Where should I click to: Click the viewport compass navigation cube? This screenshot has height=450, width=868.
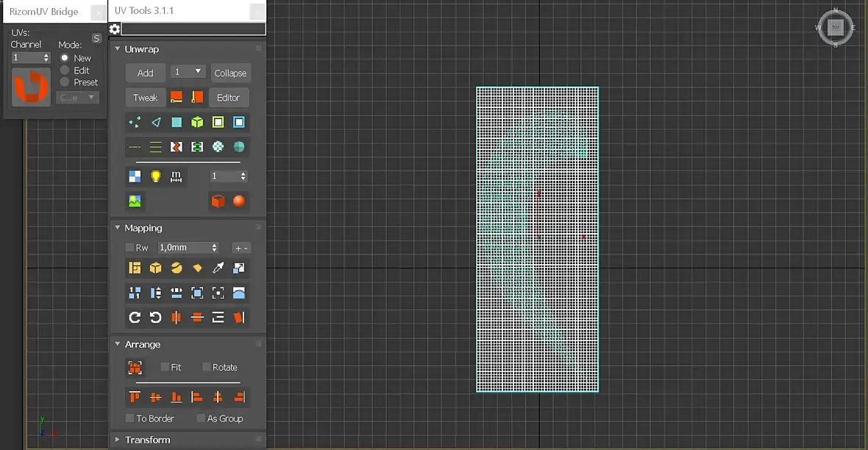836,27
